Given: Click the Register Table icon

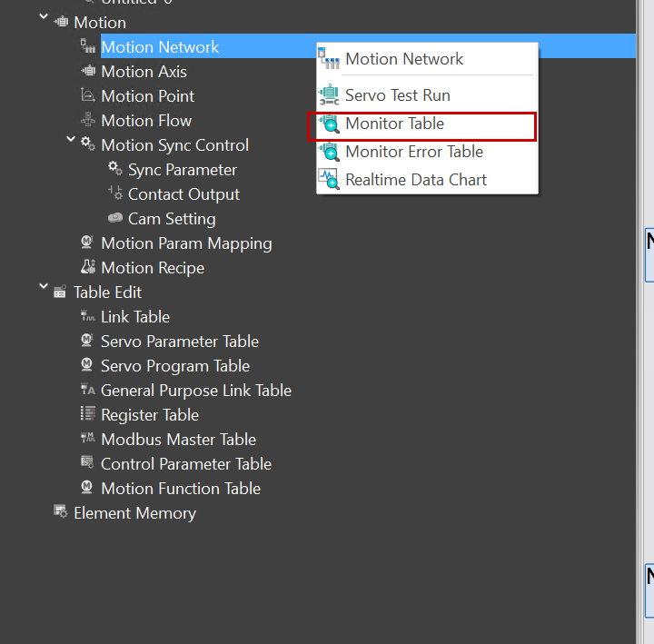Looking at the screenshot, I should point(88,414).
